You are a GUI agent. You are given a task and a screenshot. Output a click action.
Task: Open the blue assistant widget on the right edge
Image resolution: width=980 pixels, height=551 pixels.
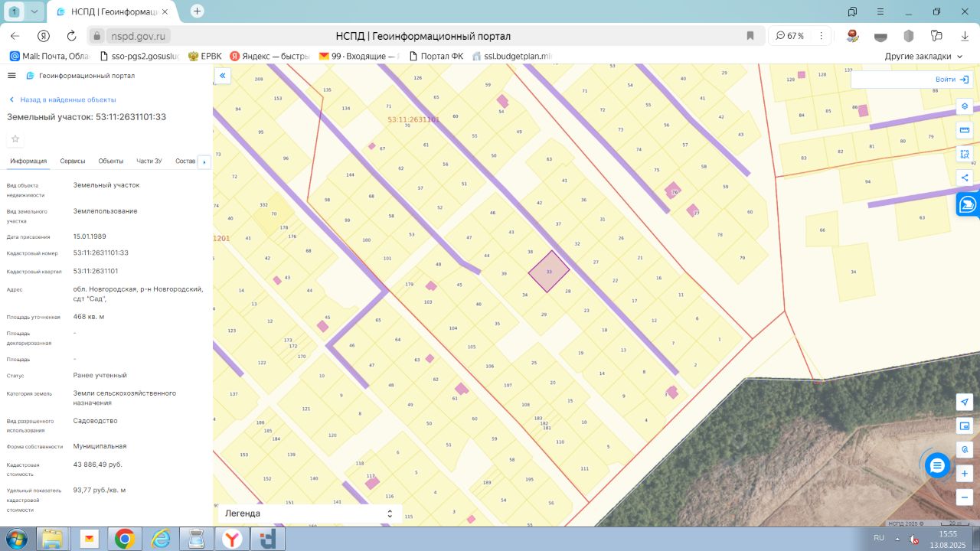969,204
